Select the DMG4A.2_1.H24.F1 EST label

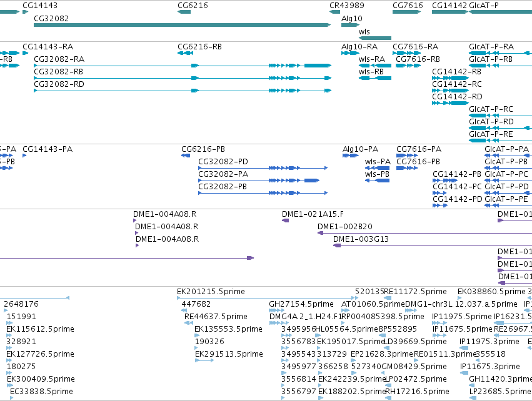[x=305, y=317]
